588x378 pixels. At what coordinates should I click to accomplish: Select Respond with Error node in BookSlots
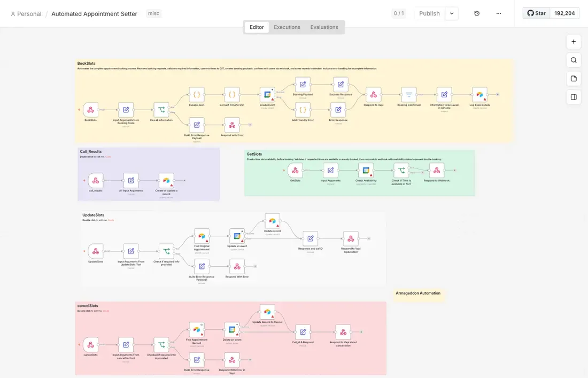tap(232, 125)
